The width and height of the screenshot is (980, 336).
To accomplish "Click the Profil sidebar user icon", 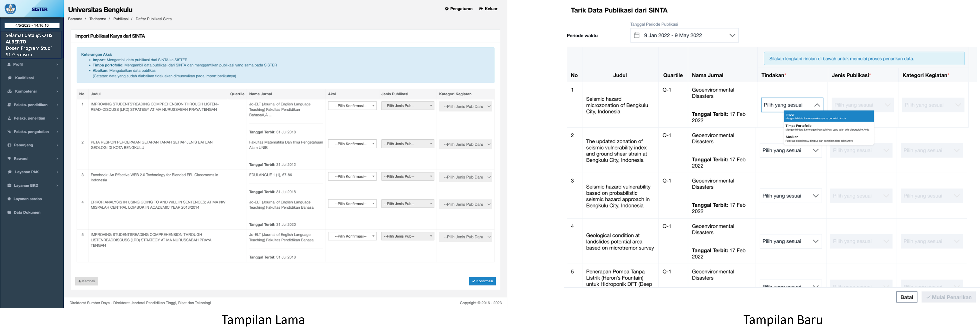I will pyautogui.click(x=9, y=64).
